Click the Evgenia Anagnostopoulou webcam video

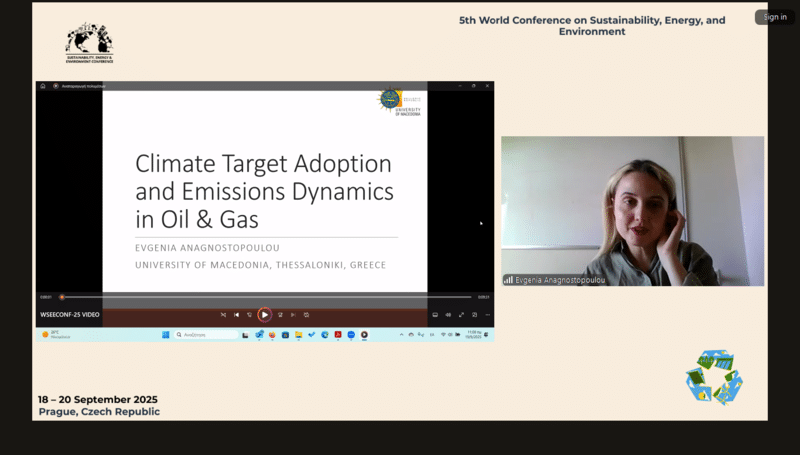[632, 211]
